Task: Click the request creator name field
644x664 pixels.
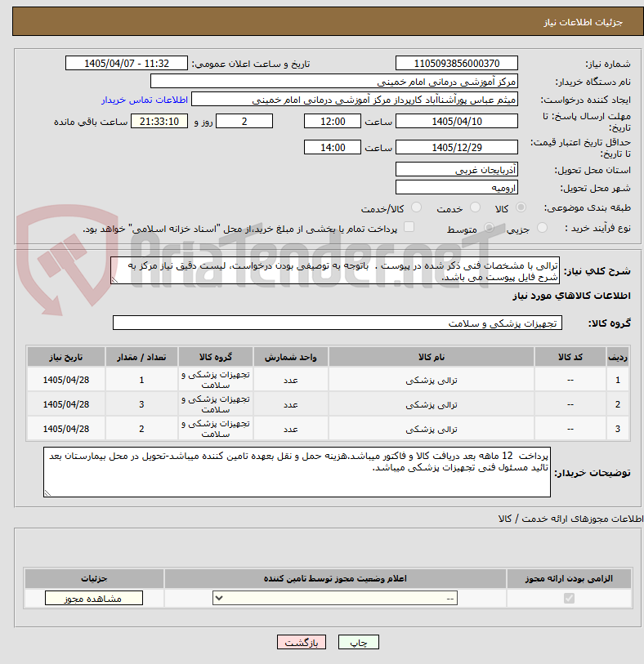Action: point(355,100)
